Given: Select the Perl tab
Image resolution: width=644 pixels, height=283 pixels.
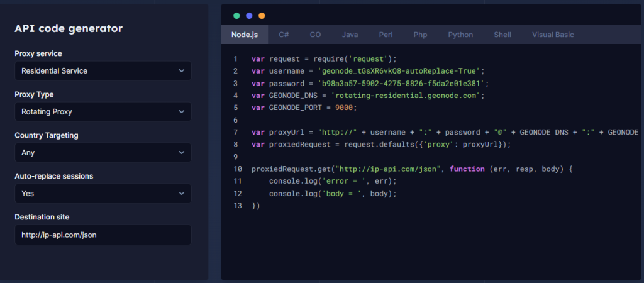Looking at the screenshot, I should click(x=386, y=35).
